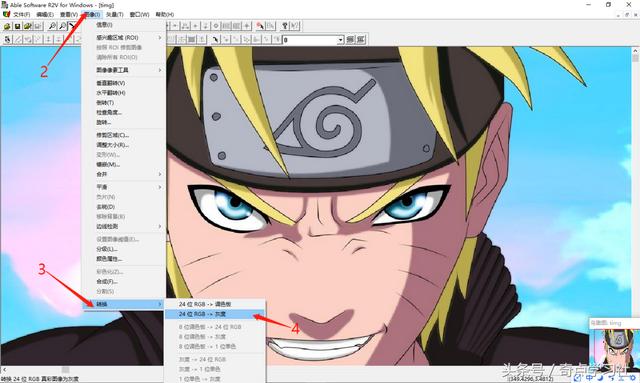Viewport: 640px width, 383px height.
Task: Choose 分级(L)... menu item
Action: (124, 249)
